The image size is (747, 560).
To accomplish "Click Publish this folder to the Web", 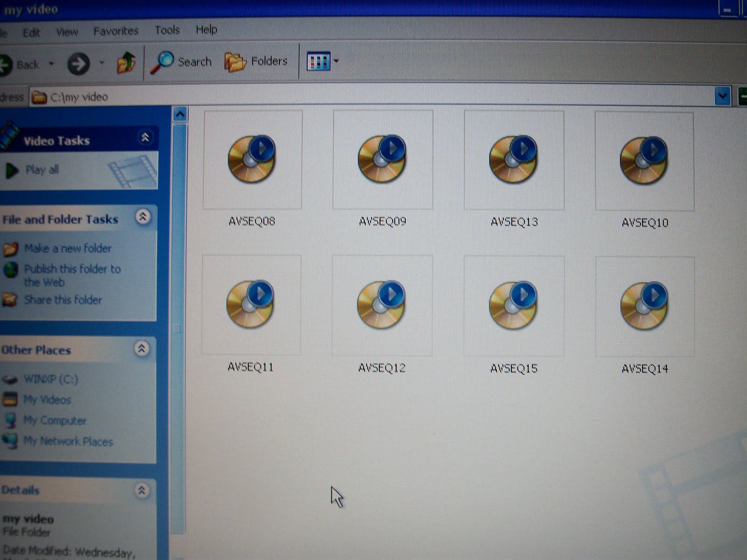I will point(72,275).
